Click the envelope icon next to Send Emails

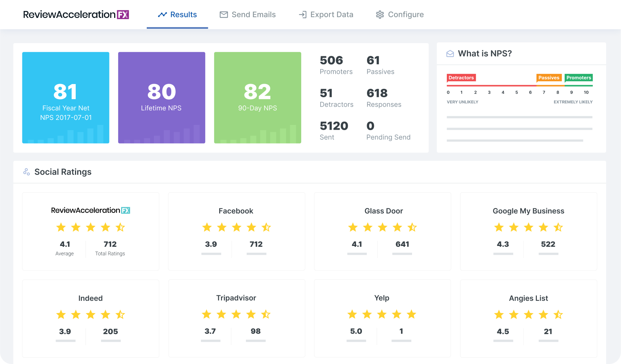[x=224, y=14]
